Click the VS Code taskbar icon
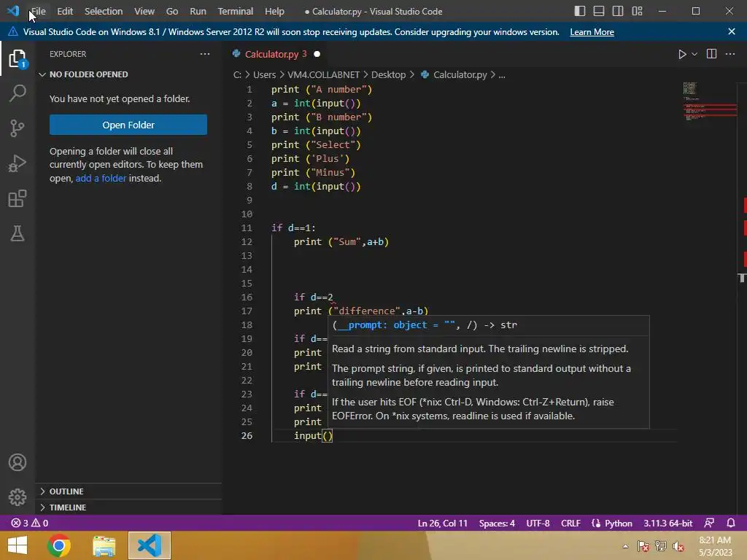747x560 pixels. pyautogui.click(x=150, y=545)
